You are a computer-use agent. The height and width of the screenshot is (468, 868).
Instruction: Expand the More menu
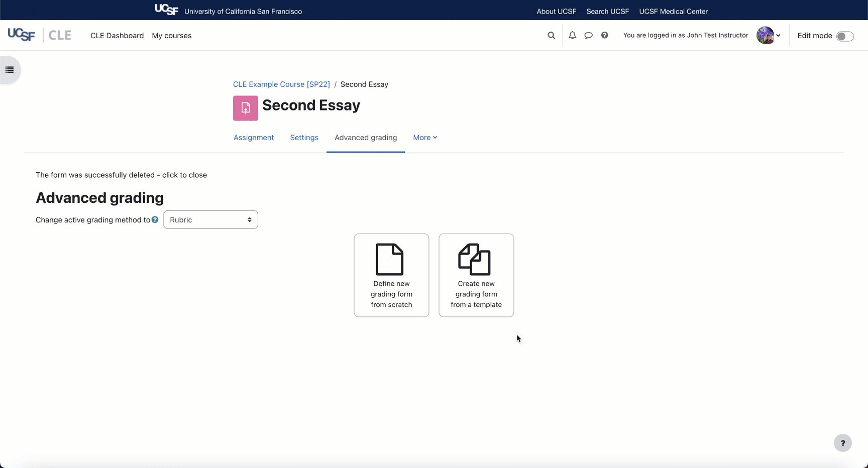[x=425, y=138]
